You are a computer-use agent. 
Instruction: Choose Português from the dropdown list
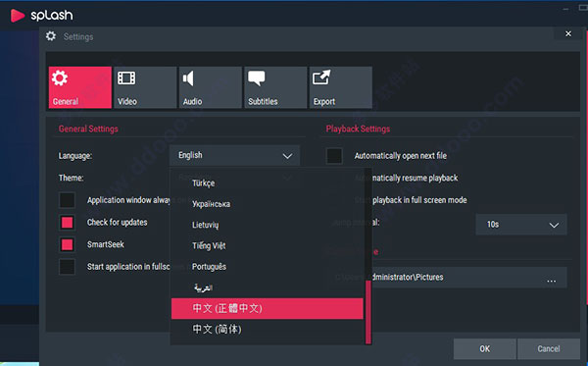coord(268,267)
